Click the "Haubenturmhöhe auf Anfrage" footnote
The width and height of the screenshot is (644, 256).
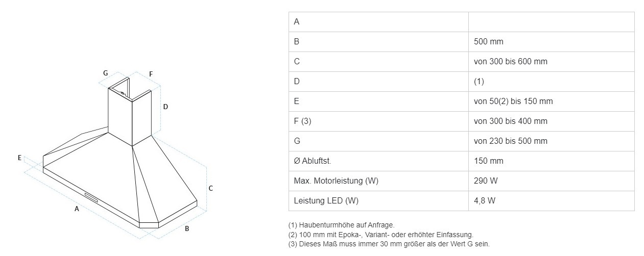tap(341, 225)
